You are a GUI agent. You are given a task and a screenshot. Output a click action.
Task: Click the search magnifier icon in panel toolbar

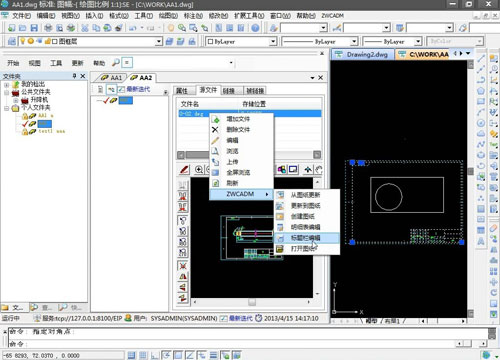coord(116,62)
